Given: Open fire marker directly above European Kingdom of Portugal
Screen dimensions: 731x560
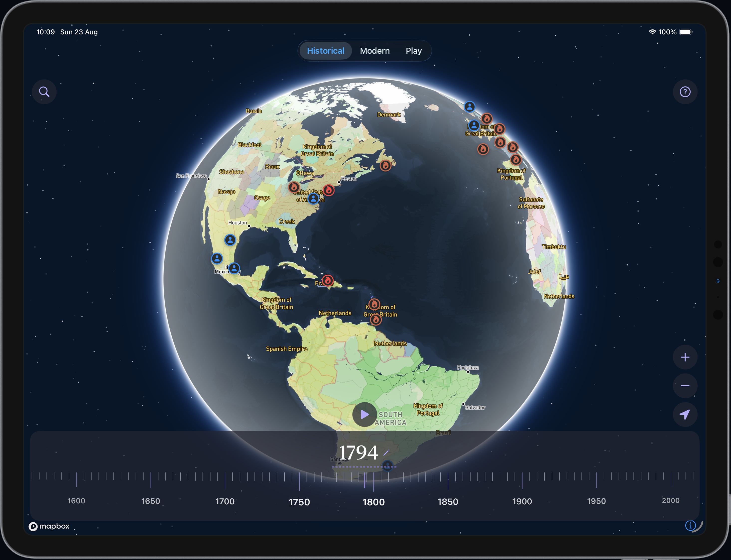Looking at the screenshot, I should (x=516, y=160).
